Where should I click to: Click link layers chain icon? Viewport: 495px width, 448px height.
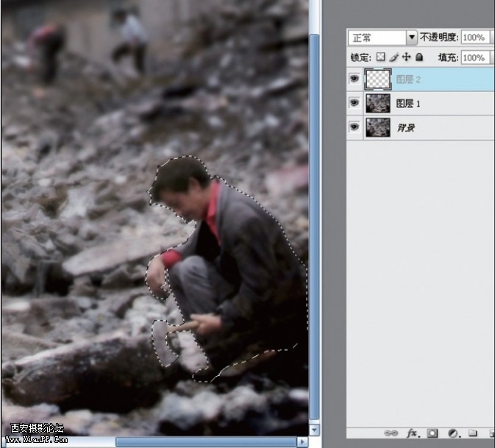391,433
